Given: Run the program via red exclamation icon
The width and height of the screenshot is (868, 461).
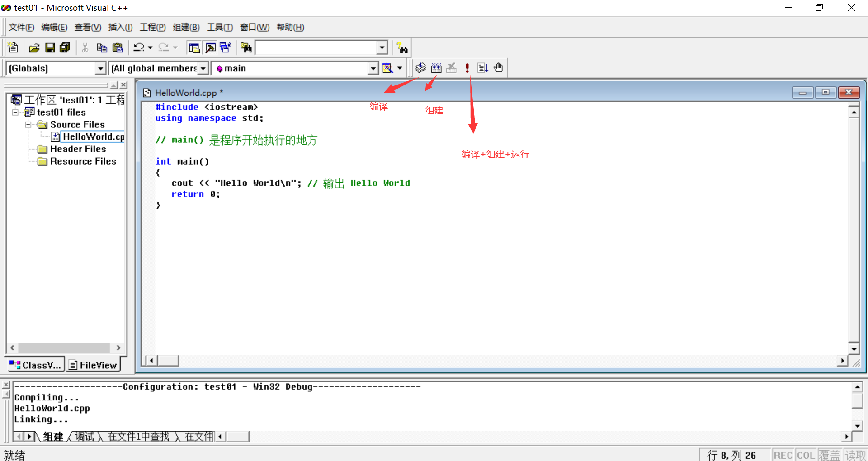Looking at the screenshot, I should click(x=467, y=67).
